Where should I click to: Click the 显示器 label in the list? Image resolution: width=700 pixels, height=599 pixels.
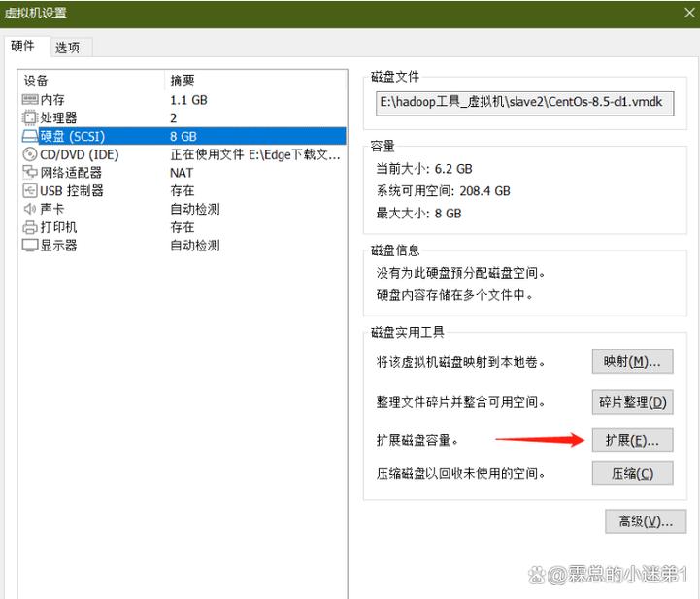point(58,245)
